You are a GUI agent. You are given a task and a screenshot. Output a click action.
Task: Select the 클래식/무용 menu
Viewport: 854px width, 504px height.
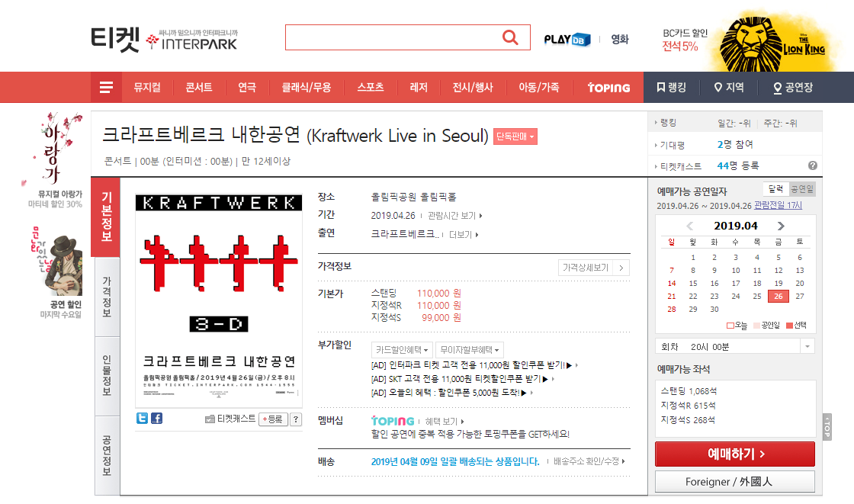(x=306, y=87)
